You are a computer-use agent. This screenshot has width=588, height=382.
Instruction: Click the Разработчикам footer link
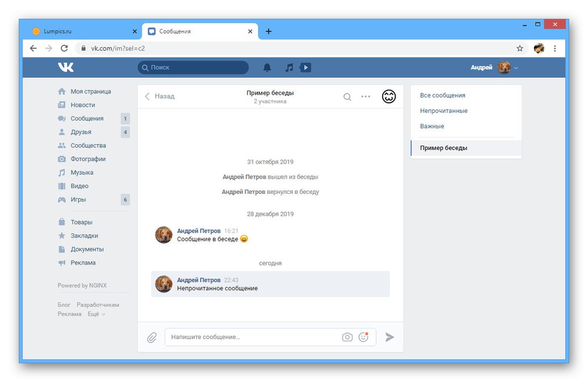[x=98, y=305]
